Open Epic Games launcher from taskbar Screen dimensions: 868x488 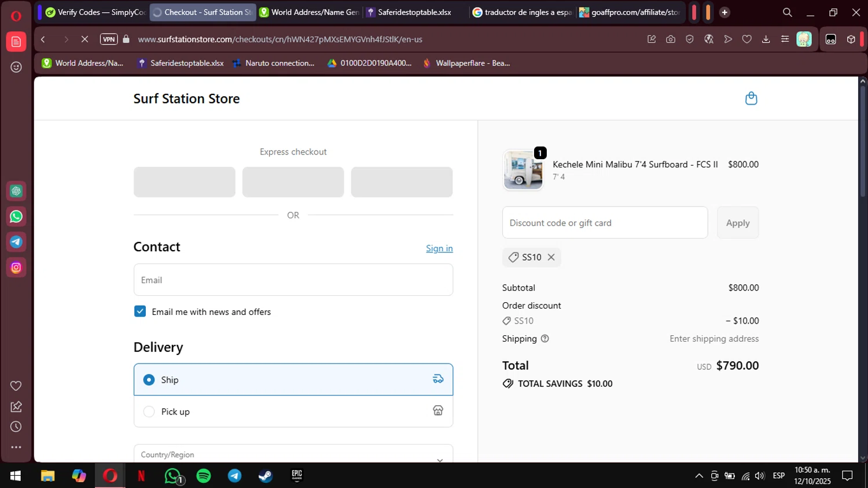coord(297,476)
